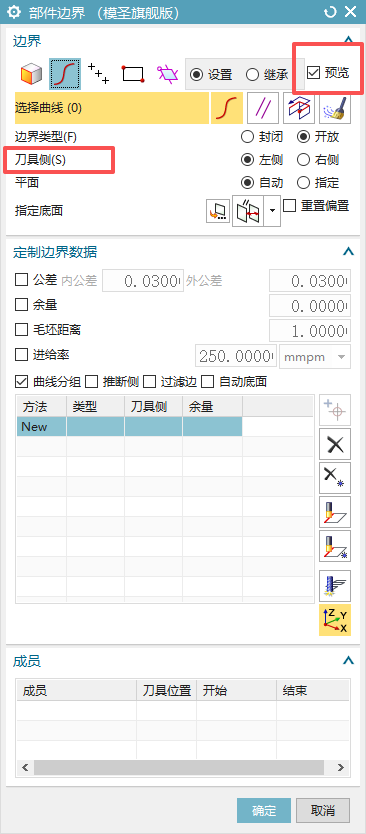Click the 余量 value field
366x834 pixels.
pos(310,306)
